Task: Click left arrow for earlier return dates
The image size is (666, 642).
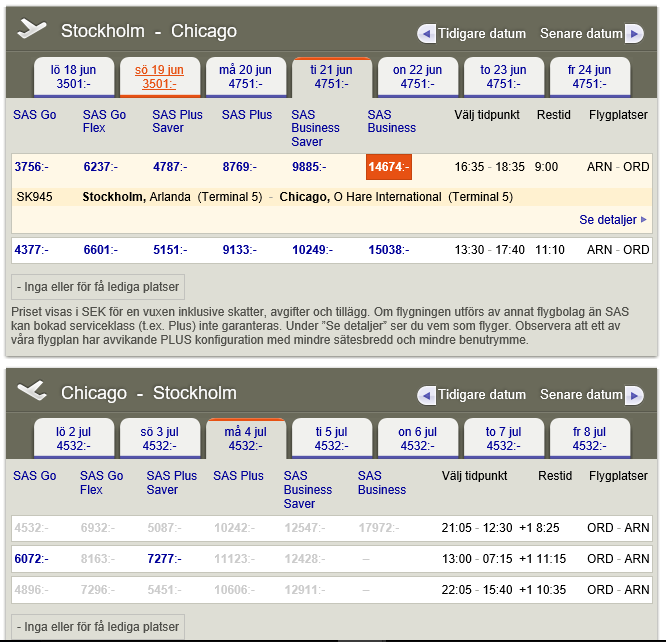Action: 426,395
